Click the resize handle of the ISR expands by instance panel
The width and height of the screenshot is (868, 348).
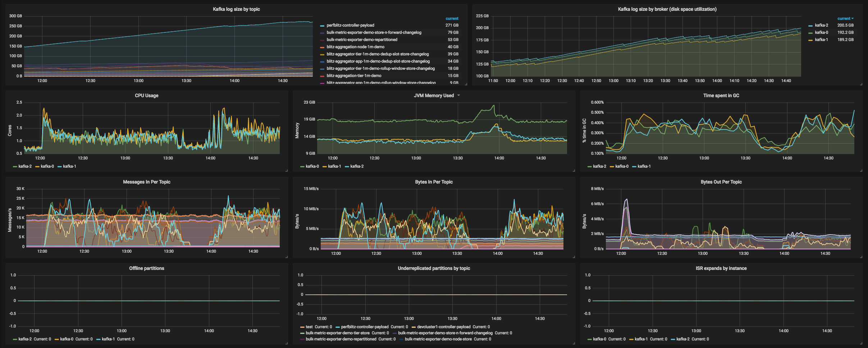coord(861,343)
